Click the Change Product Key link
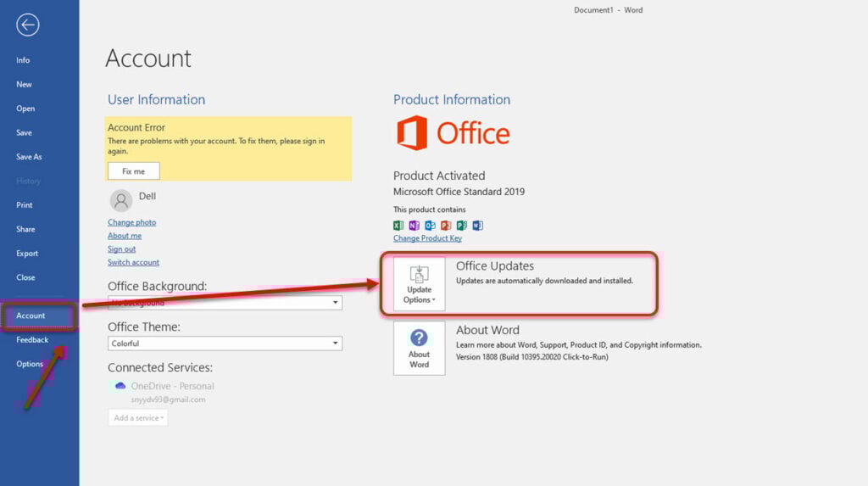Viewport: 868px width, 486px height. pyautogui.click(x=427, y=238)
